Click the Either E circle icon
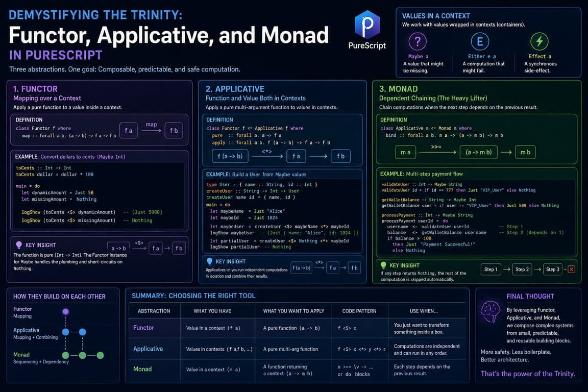The image size is (588, 392). click(x=480, y=41)
